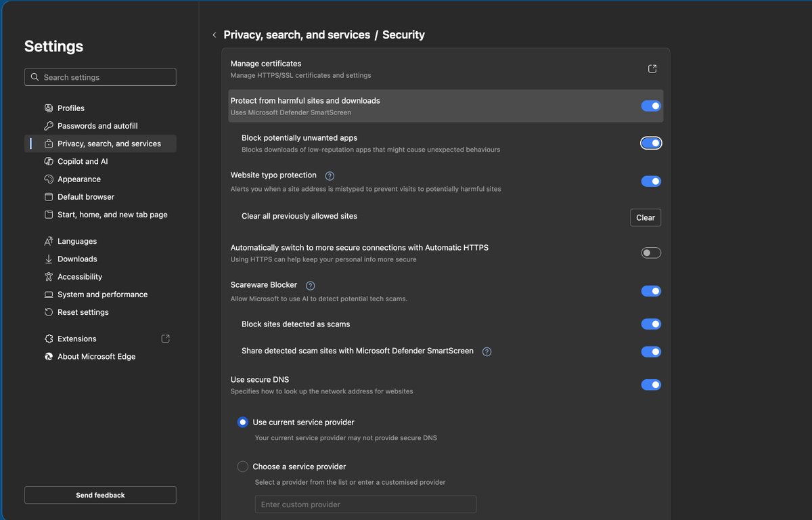Click 'Specifies how to look up the network address' text
Image resolution: width=812 pixels, height=520 pixels.
tap(321, 391)
